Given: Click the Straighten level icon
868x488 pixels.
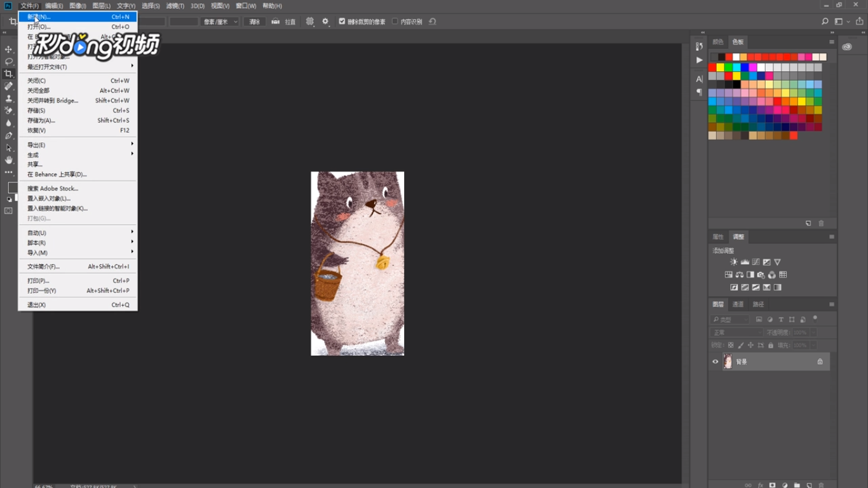Looking at the screenshot, I should 275,22.
